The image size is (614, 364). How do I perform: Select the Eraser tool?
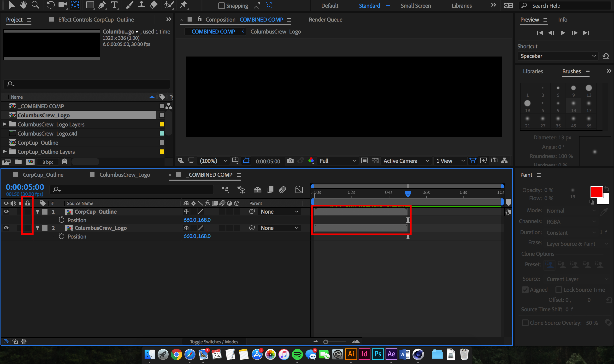click(x=153, y=5)
